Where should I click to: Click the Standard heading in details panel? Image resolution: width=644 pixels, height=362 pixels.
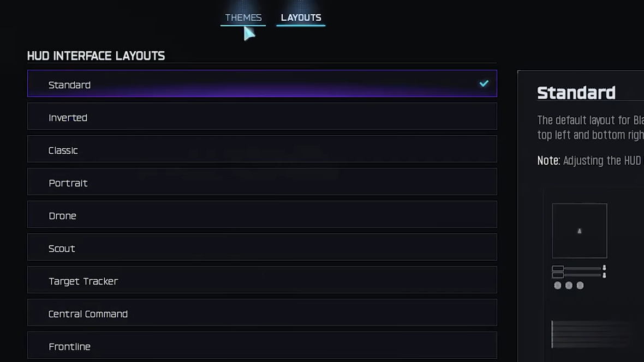tap(576, 93)
